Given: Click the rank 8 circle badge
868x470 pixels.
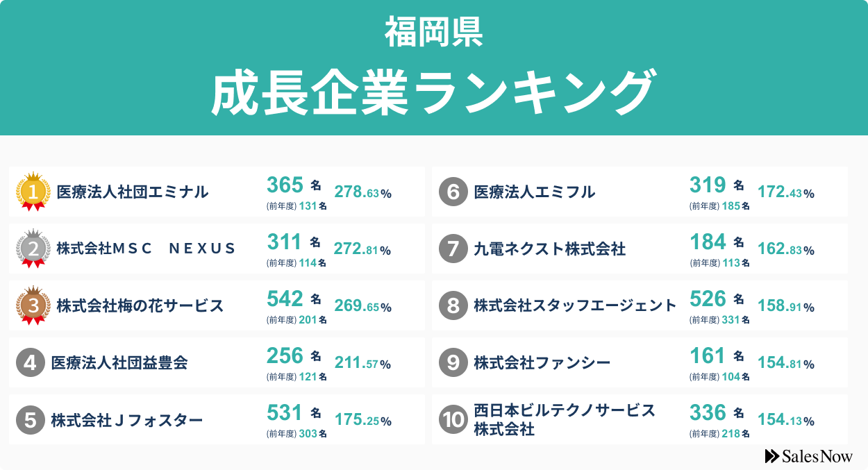Looking at the screenshot, I should (453, 305).
